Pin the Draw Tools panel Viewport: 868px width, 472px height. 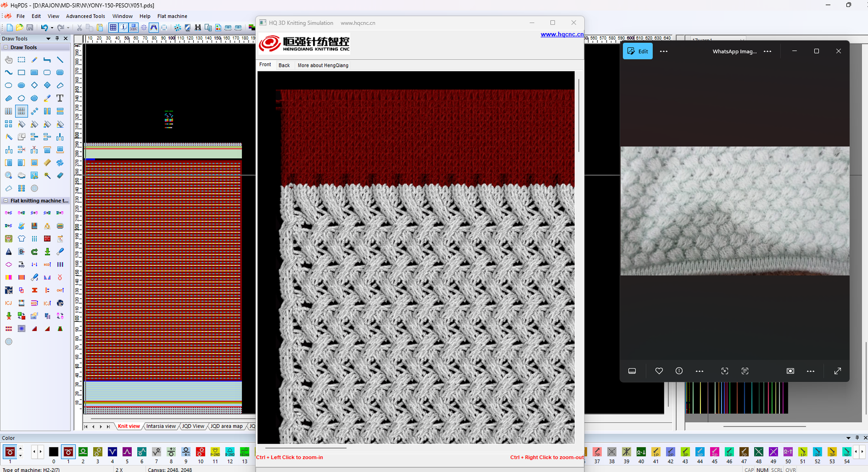pos(57,39)
